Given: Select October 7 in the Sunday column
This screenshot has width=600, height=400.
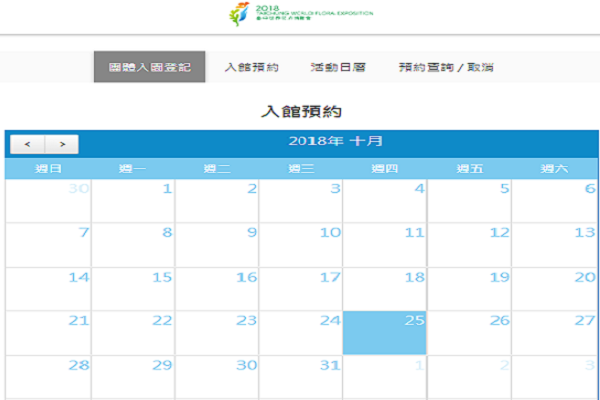Looking at the screenshot, I should [x=48, y=244].
